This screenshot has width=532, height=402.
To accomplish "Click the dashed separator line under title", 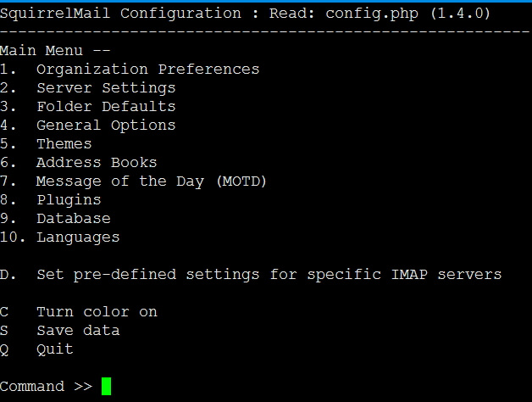I will [x=264, y=32].
